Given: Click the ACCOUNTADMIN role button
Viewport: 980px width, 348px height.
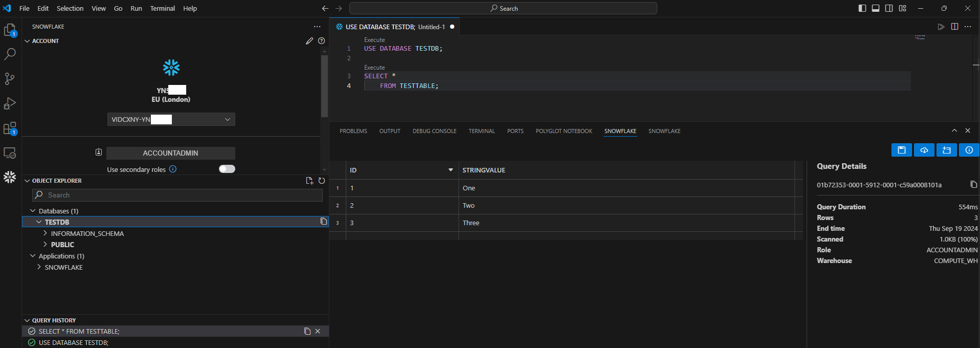Looking at the screenshot, I should (x=170, y=153).
